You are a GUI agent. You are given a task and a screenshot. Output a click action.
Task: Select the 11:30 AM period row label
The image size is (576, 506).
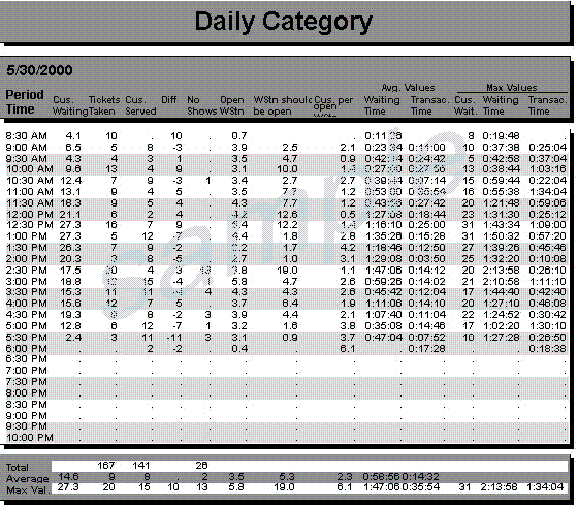click(29, 203)
